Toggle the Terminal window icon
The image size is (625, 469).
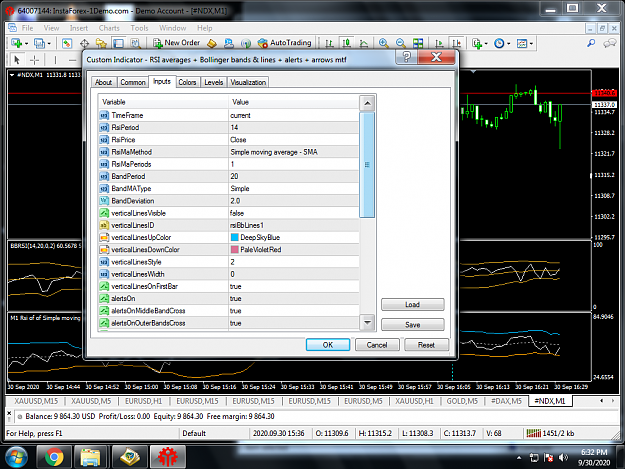coord(118,43)
